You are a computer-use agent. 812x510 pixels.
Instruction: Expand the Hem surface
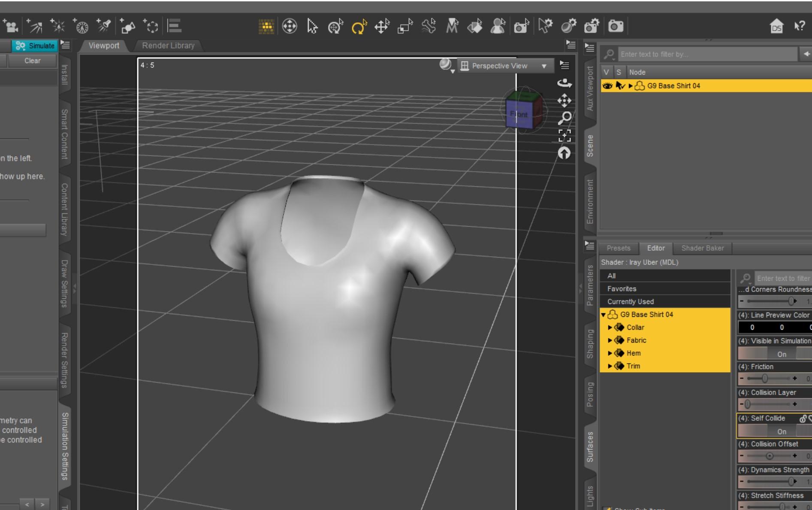click(x=610, y=353)
